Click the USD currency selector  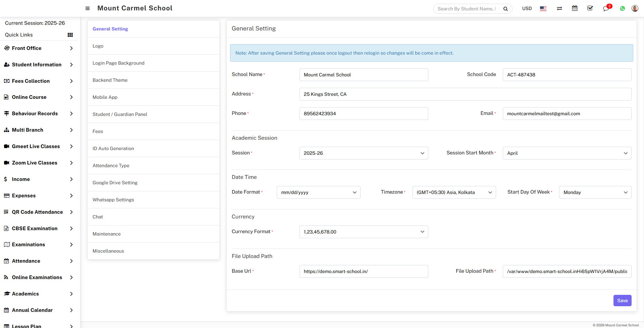point(527,9)
